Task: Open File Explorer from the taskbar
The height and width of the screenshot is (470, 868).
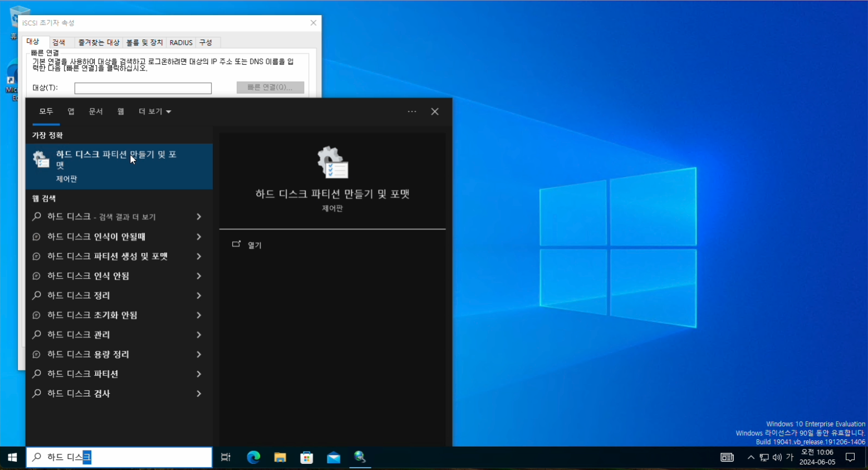Action: click(x=280, y=457)
